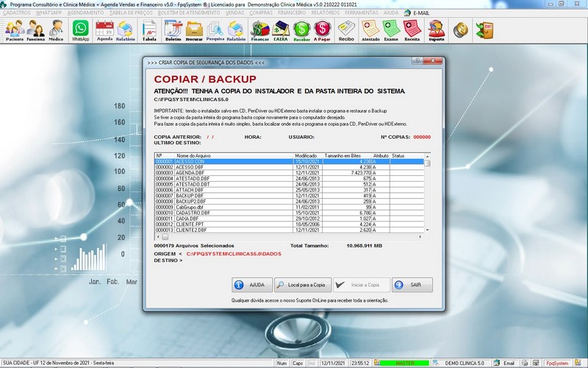Viewport: 588px width, 368px height.
Task: Click the Iniciar a Copia button
Action: click(x=362, y=285)
